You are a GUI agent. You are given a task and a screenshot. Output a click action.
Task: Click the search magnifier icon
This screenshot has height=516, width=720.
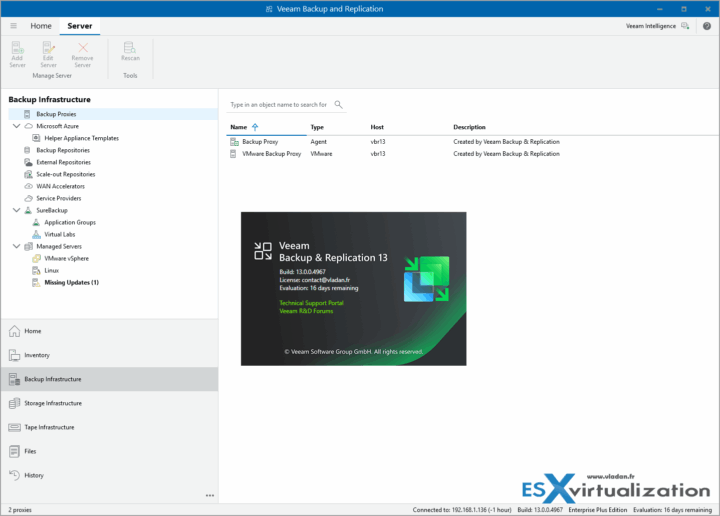(338, 104)
